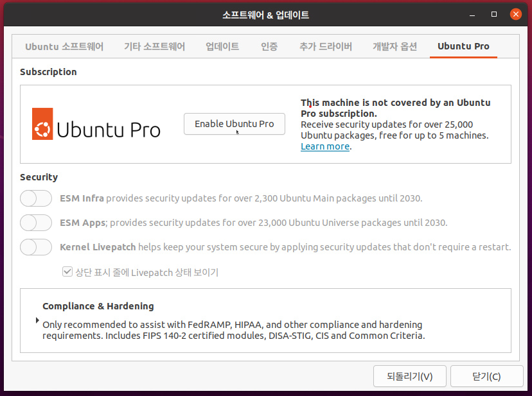This screenshot has width=532, height=396.
Task: Open the 기타 소프트웨어 tab
Action: [x=154, y=46]
